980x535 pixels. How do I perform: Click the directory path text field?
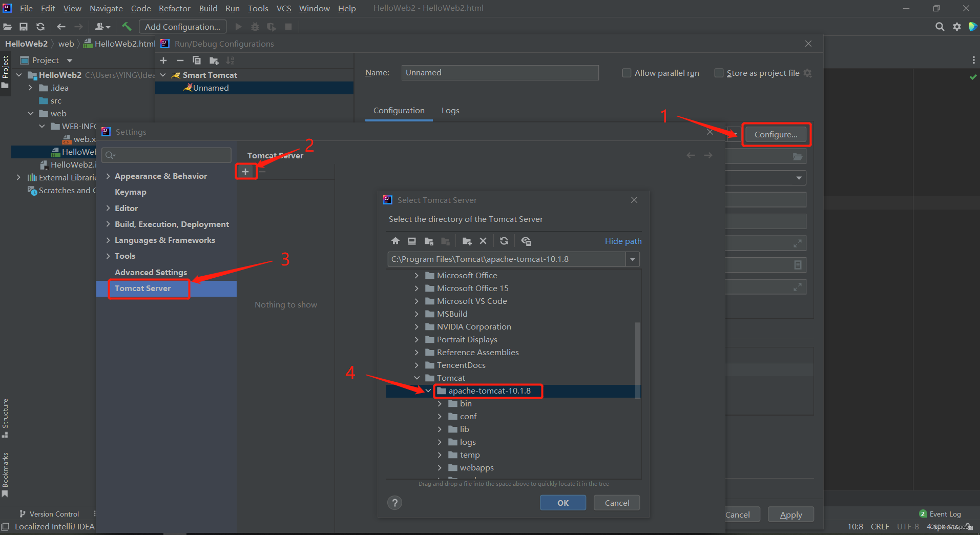click(506, 259)
